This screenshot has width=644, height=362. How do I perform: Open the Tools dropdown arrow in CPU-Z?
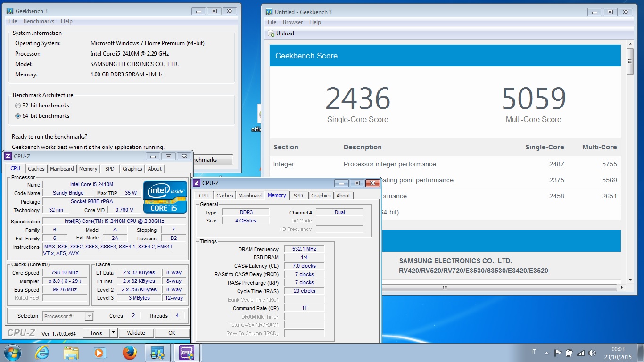point(113,333)
